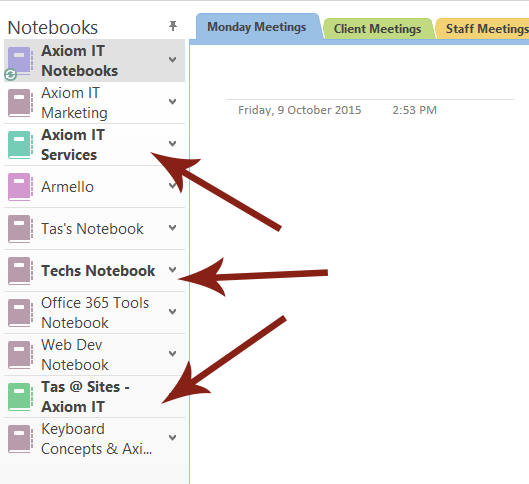Click the Notebooks pane heading

click(53, 28)
